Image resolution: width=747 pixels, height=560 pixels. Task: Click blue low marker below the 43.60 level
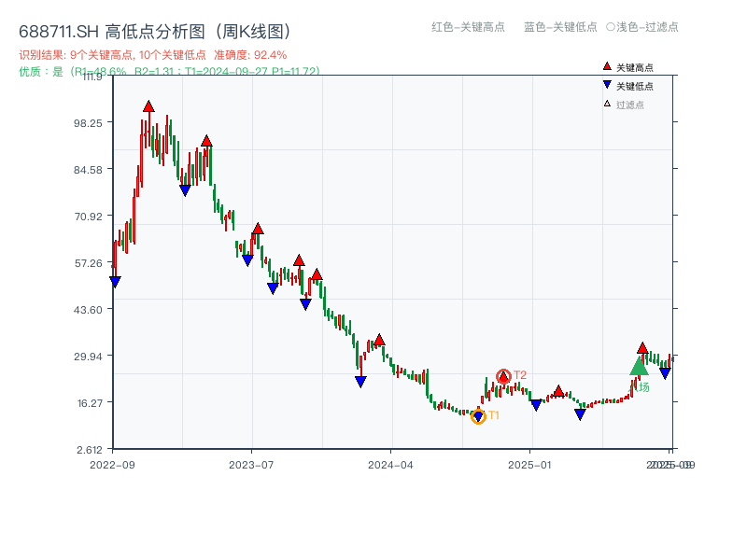pyautogui.click(x=304, y=303)
